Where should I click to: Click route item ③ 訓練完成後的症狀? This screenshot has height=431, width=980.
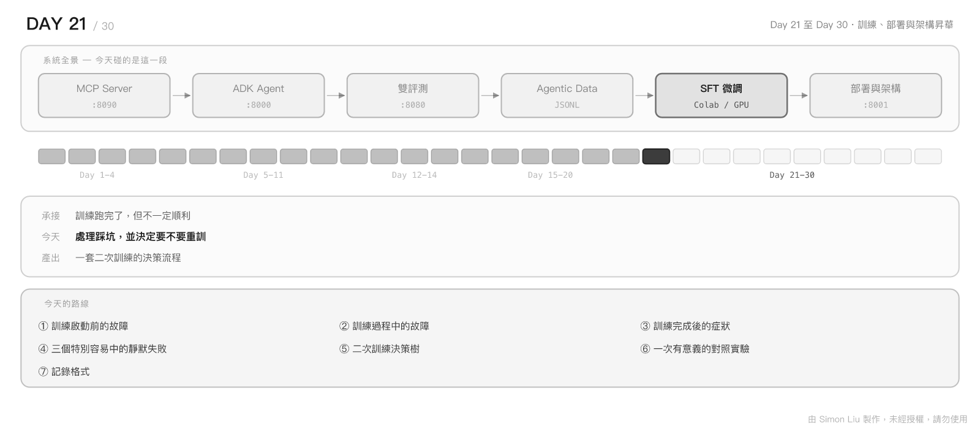pos(685,326)
